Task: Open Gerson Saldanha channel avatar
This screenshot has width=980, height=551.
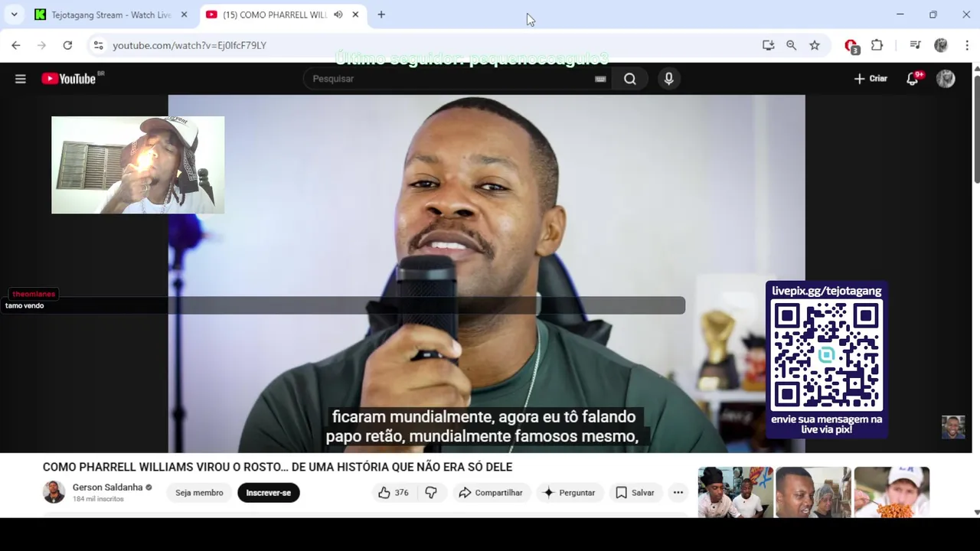Action: pyautogui.click(x=54, y=492)
